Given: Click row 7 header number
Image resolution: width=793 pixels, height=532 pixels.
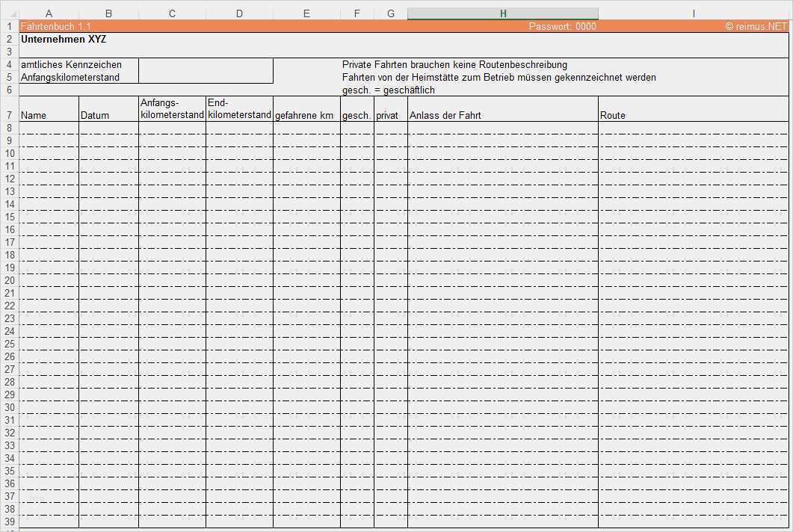Looking at the screenshot, I should [x=10, y=115].
